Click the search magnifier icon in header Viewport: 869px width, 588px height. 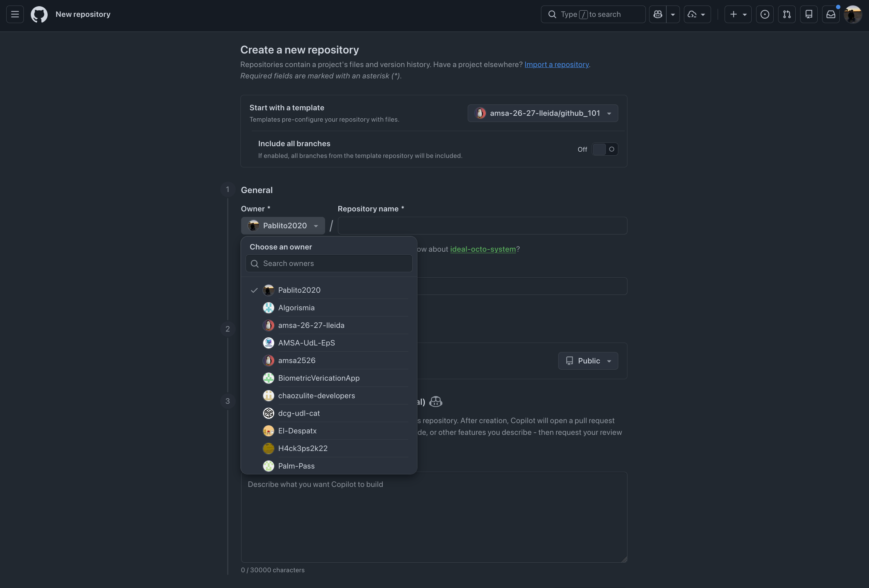[552, 15]
